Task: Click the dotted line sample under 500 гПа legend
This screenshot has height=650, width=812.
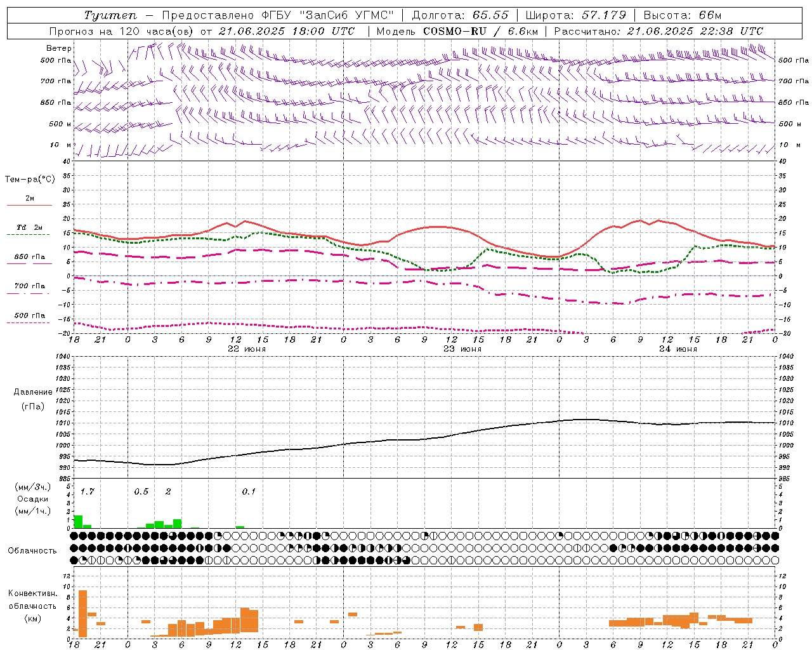Action: (29, 322)
